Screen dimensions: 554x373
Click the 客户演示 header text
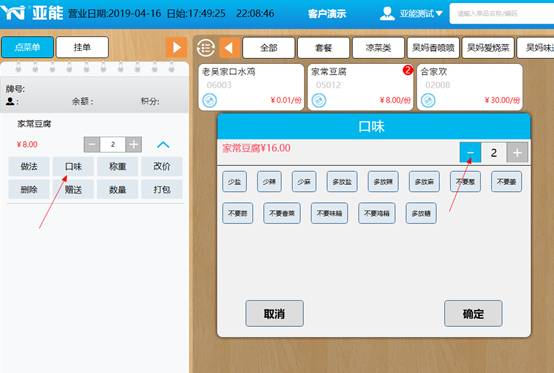pos(327,14)
